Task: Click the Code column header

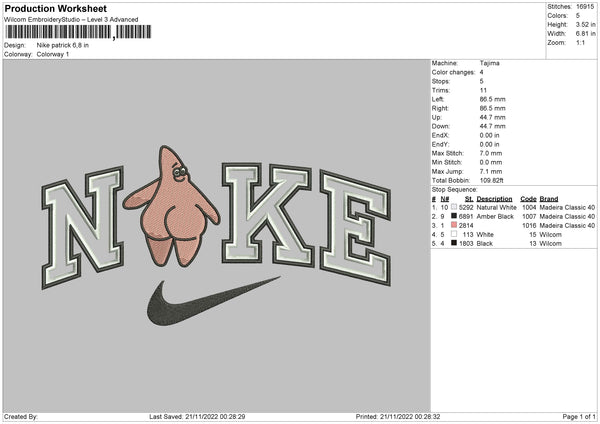Action: coord(528,199)
